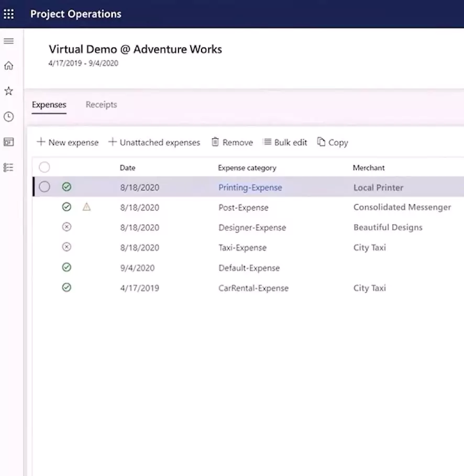Click the Merchant column header
Screen dimensions: 464x476
[369, 168]
